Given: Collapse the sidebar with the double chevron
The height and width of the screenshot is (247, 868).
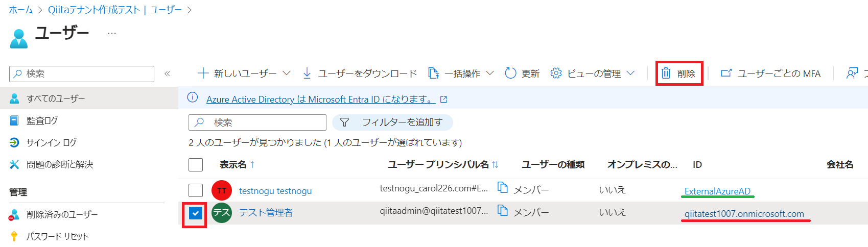Looking at the screenshot, I should [x=167, y=73].
